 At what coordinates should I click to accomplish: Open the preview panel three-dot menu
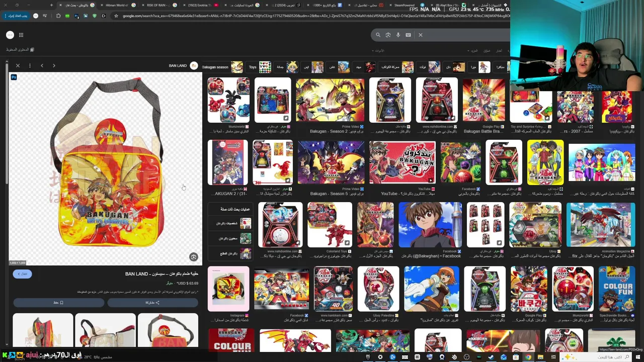pyautogui.click(x=30, y=65)
